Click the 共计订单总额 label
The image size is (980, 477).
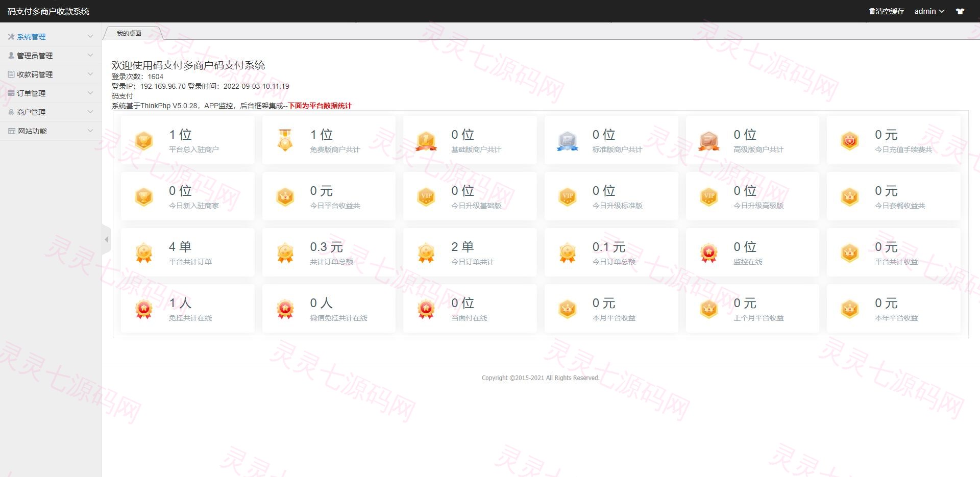pos(331,262)
